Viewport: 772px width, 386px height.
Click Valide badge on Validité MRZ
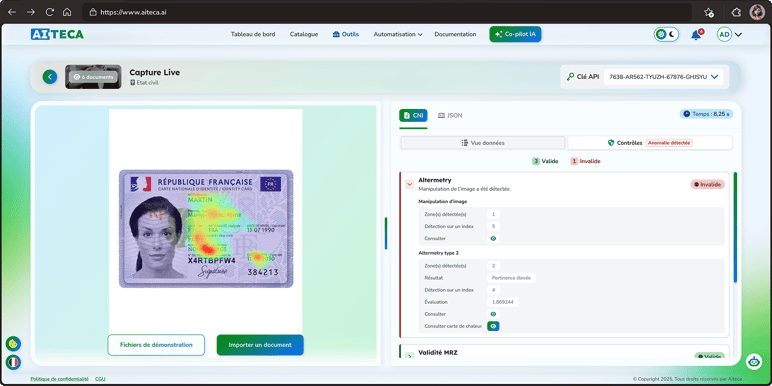(x=709, y=356)
